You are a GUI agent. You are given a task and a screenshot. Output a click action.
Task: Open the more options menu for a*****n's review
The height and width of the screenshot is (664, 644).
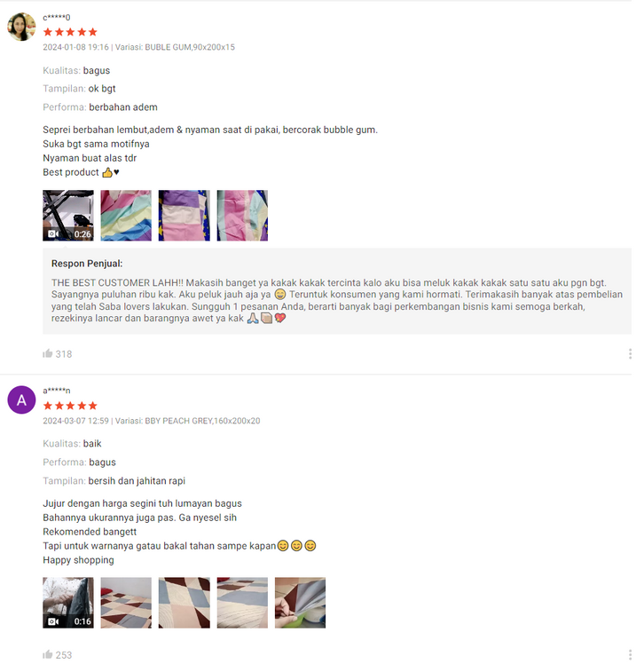(x=630, y=655)
